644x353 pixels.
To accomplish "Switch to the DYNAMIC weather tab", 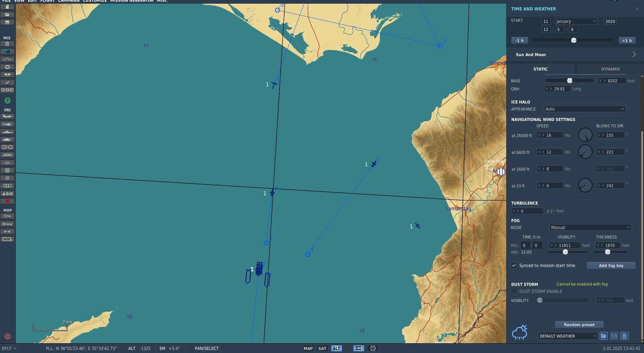I will (610, 69).
